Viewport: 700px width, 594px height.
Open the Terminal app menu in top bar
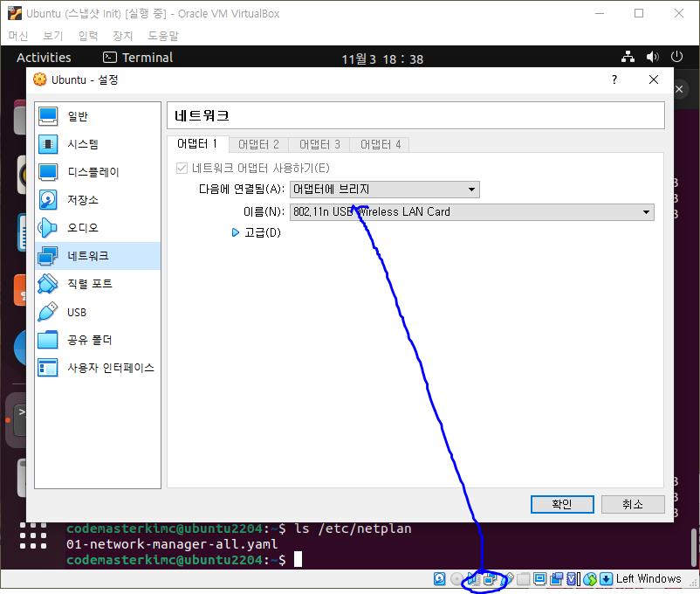click(138, 57)
